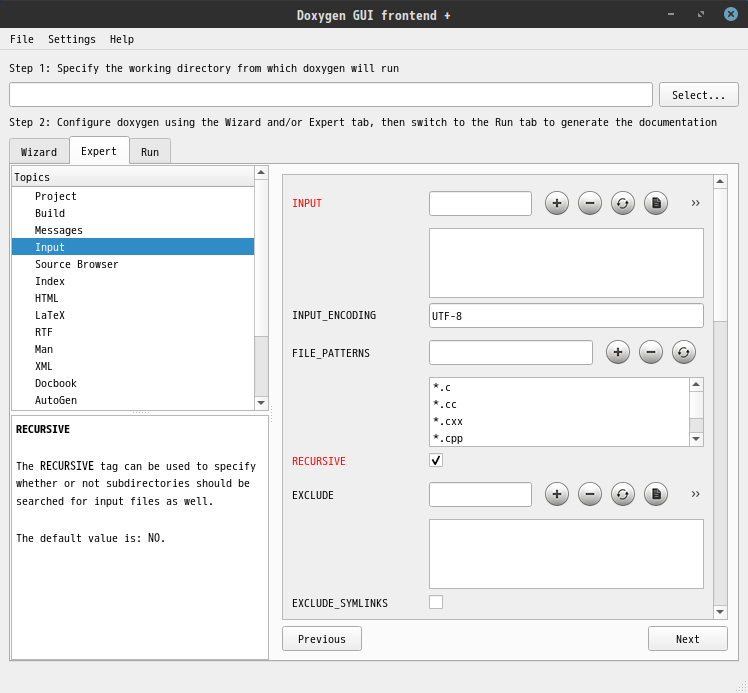
Task: Select the Expert tab
Action: [99, 151]
